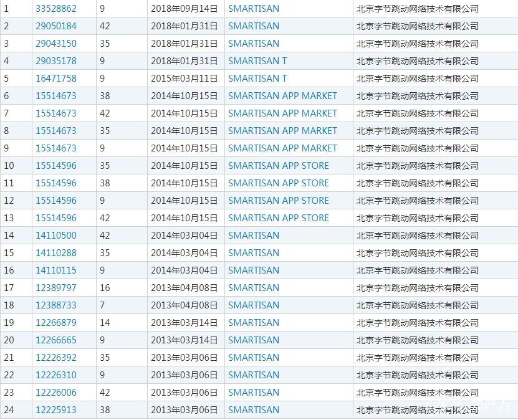Screen dimensions: 518x420
Task: Open registration number 16471758
Action: point(56,79)
